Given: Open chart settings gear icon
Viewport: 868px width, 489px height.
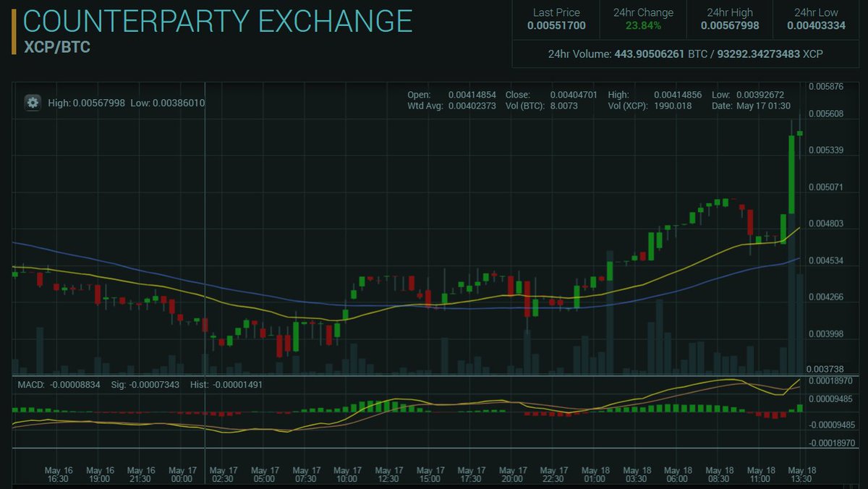Looking at the screenshot, I should 33,103.
